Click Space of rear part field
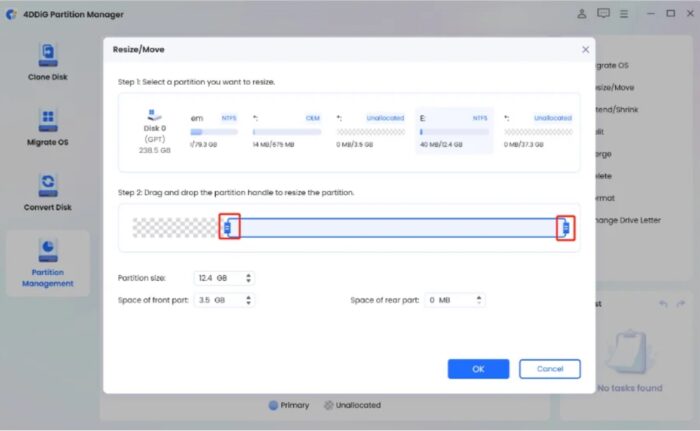 click(454, 300)
